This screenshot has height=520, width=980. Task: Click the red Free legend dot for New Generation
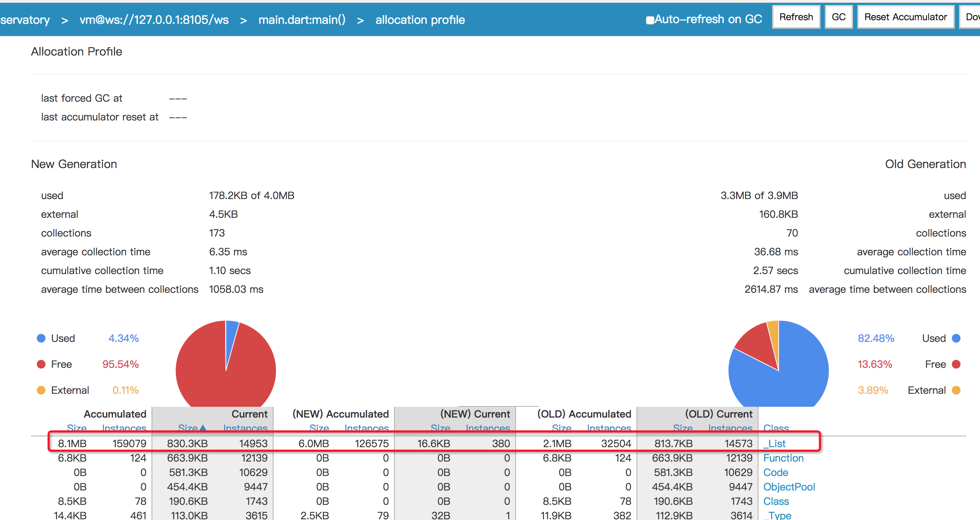tap(41, 364)
